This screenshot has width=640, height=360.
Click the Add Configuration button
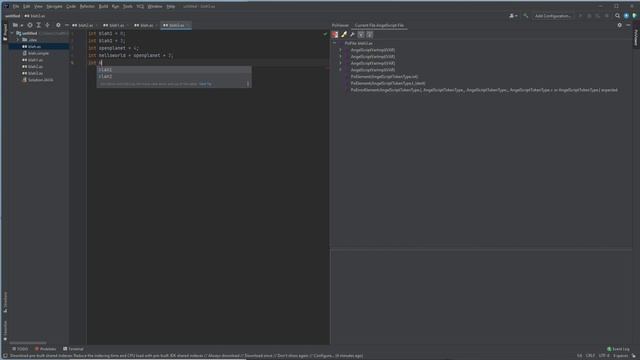[552, 16]
